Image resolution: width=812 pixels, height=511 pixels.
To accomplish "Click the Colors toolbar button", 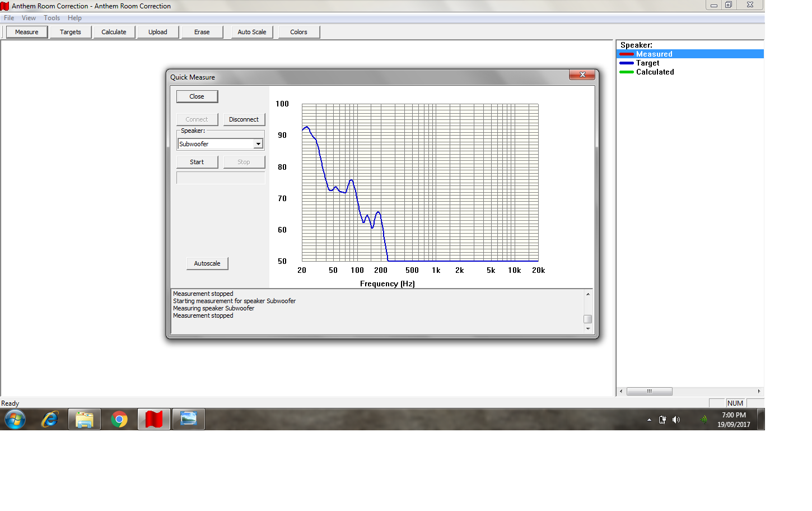I will tap(298, 32).
